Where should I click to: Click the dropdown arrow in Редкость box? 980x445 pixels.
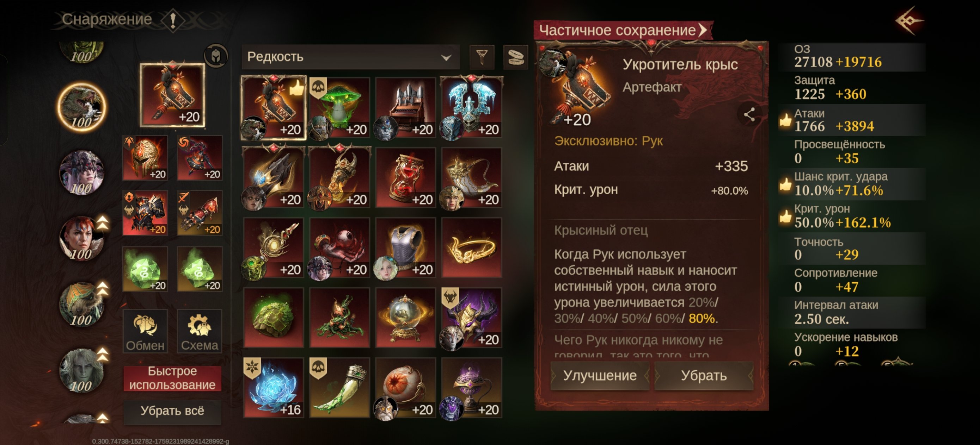[446, 58]
